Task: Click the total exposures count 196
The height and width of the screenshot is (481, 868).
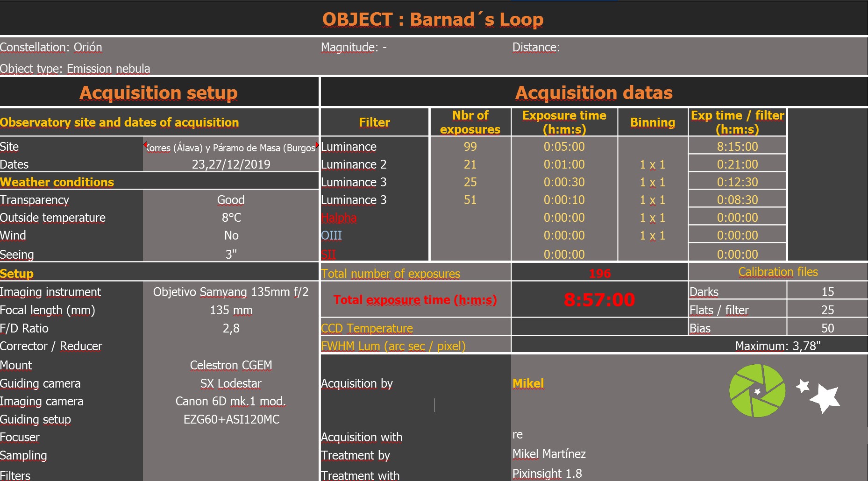Action: coord(599,274)
